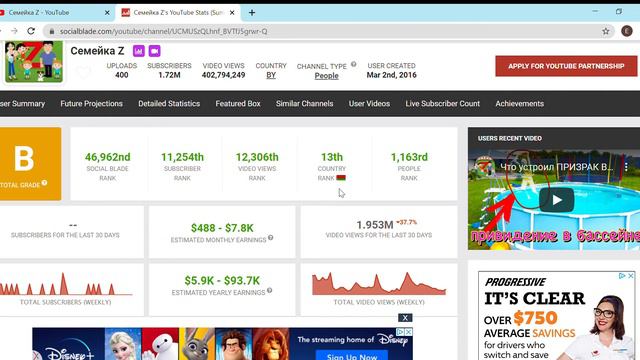Open the Future Projections tab
640x360 pixels.
[91, 104]
